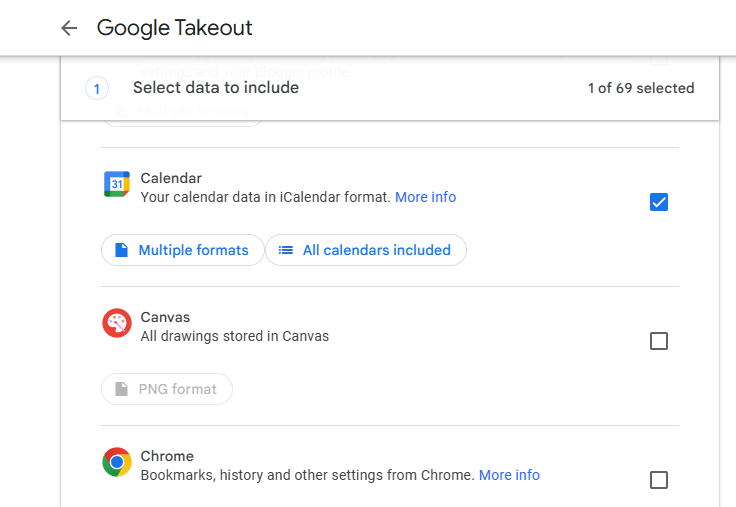Open the Calendar More info link
Image resolution: width=736 pixels, height=507 pixels.
point(426,197)
